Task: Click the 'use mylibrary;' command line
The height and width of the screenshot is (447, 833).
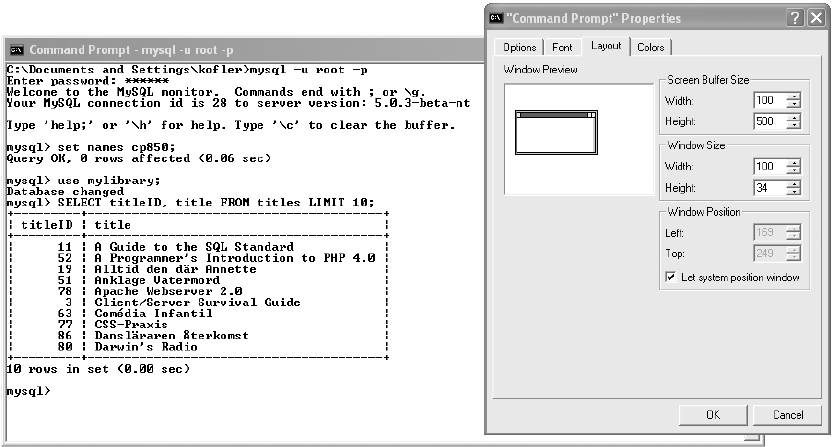Action: pyautogui.click(x=83, y=181)
